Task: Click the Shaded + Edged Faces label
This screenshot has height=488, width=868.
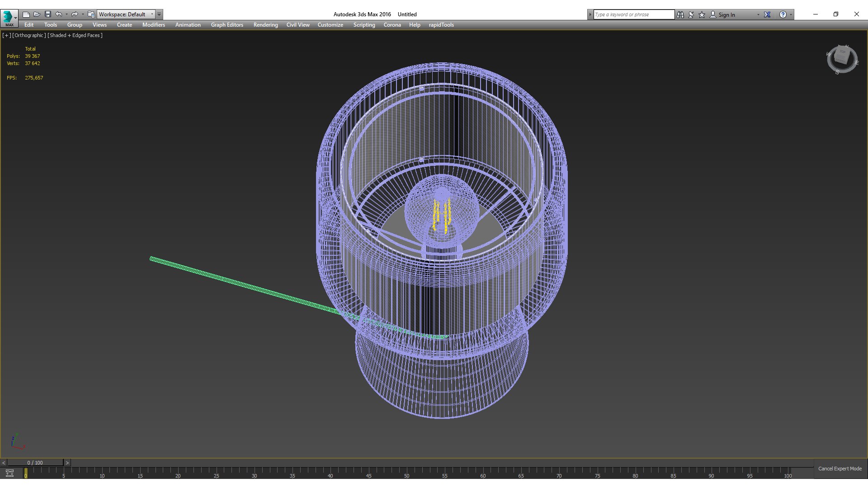Action: coord(75,35)
